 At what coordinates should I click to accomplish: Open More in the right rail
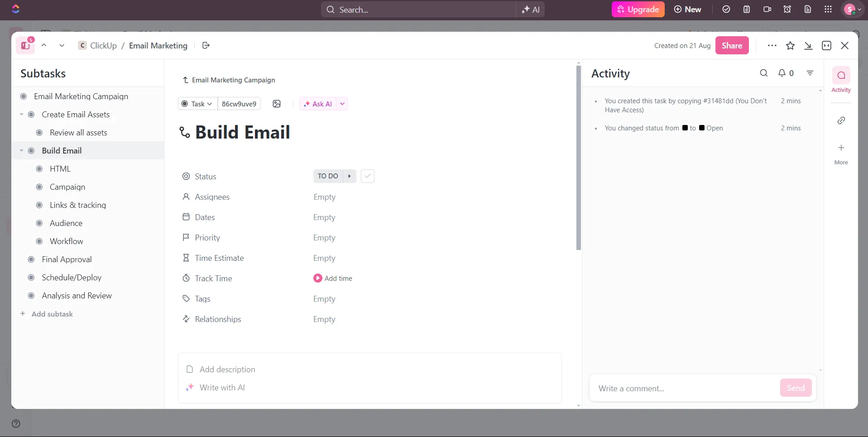[x=841, y=154]
